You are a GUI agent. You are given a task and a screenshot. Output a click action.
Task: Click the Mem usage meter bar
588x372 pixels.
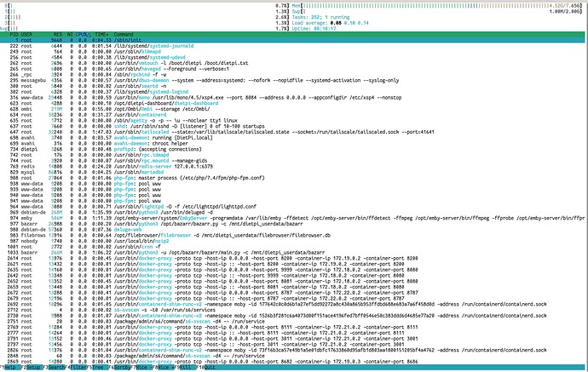click(437, 6)
